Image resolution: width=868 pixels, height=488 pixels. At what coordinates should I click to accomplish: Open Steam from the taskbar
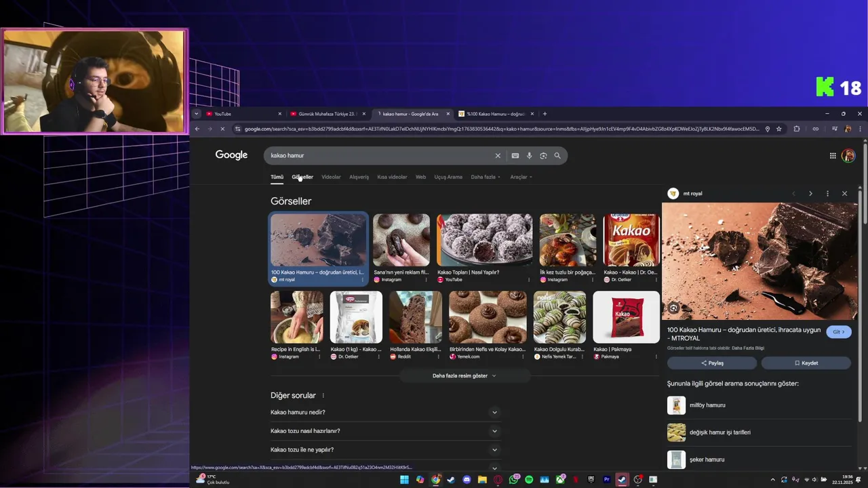coord(451,480)
